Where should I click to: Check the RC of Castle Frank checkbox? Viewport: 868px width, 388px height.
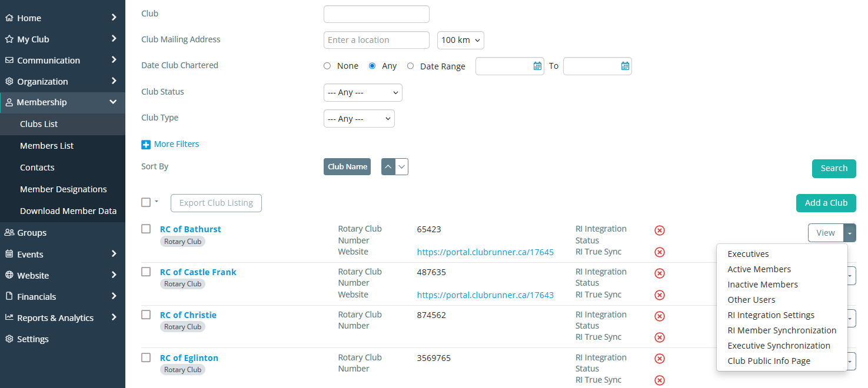(x=146, y=272)
